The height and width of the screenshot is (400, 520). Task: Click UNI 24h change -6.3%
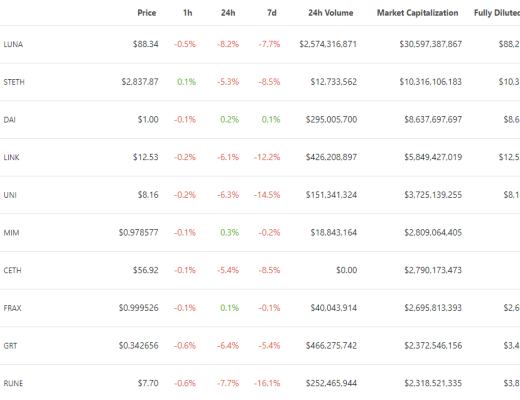pyautogui.click(x=228, y=195)
